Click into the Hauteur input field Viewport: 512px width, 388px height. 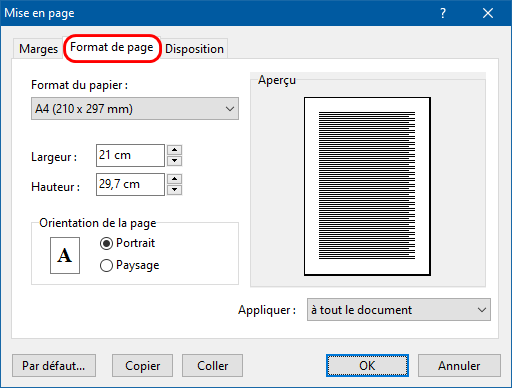(x=130, y=184)
